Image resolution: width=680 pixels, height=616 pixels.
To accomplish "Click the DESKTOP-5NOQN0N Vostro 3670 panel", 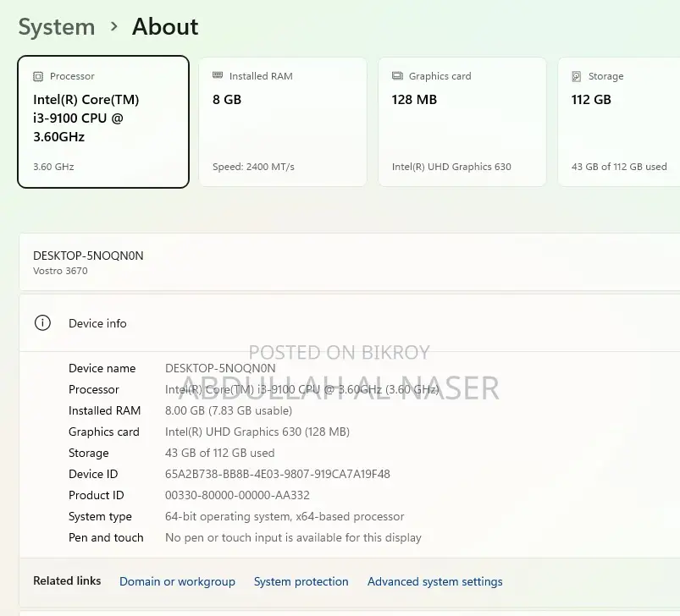I will pyautogui.click(x=350, y=262).
